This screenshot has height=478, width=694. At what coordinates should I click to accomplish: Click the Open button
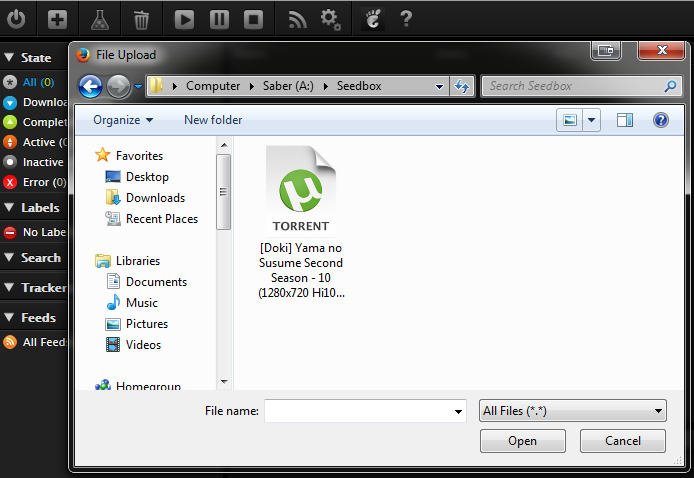[x=523, y=441]
